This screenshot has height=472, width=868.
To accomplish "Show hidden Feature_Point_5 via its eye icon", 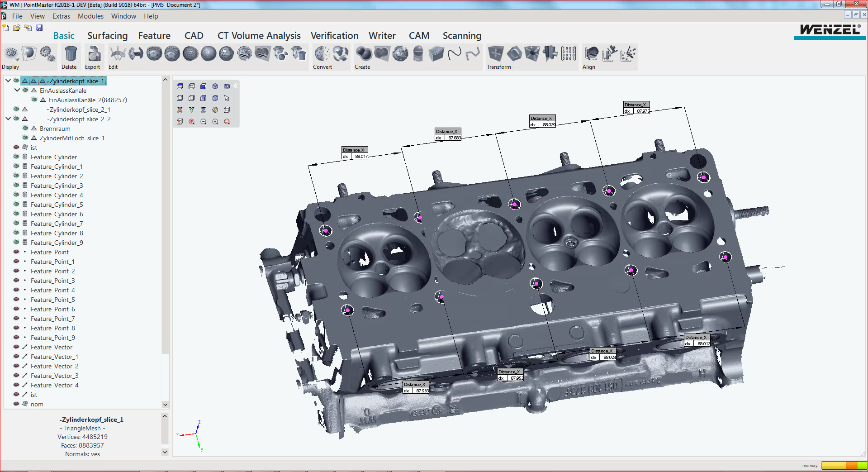I will 16,300.
